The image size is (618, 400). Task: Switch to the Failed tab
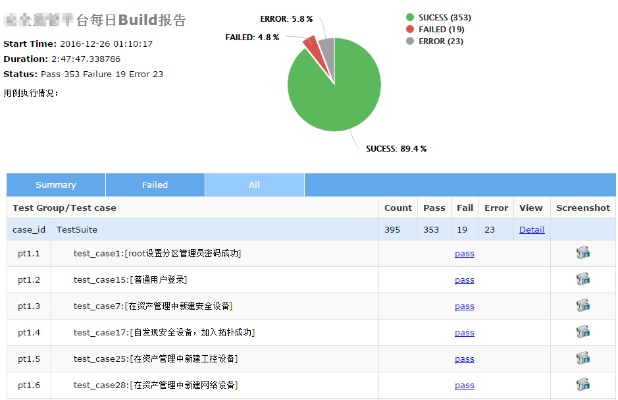tap(155, 185)
